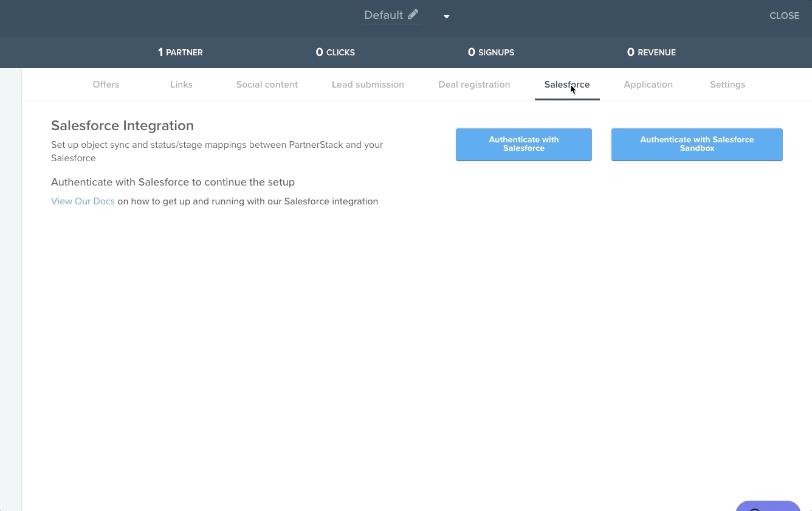Expand the group selector dropdown arrow
The height and width of the screenshot is (511, 812).
click(x=447, y=16)
